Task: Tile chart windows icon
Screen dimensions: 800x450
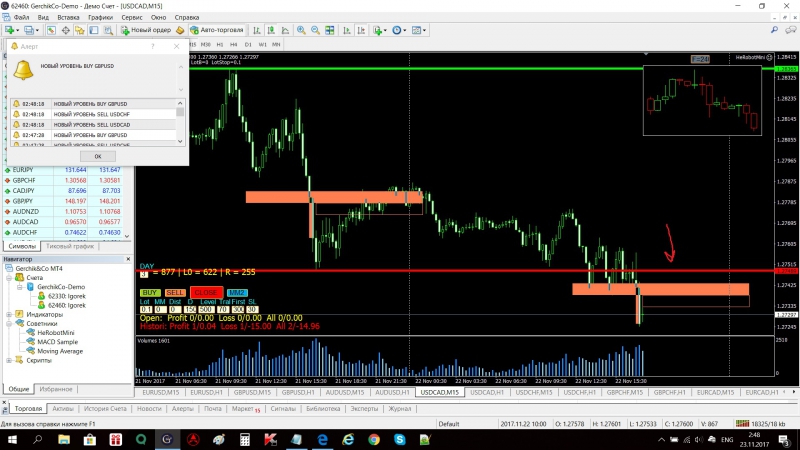Action: pos(330,30)
